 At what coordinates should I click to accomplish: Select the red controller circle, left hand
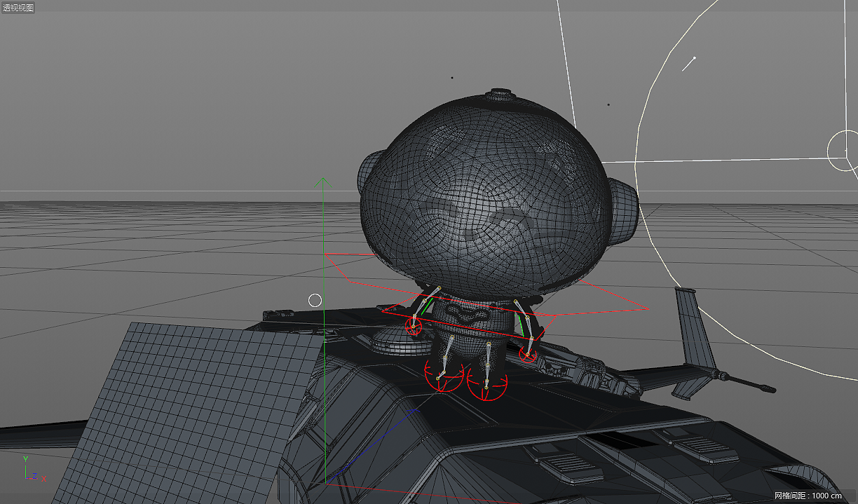(x=414, y=326)
